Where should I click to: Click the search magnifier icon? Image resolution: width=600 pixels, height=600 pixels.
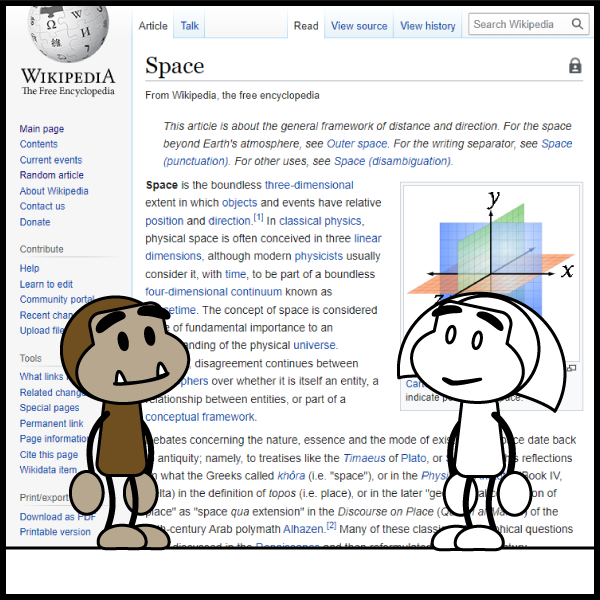pos(577,24)
